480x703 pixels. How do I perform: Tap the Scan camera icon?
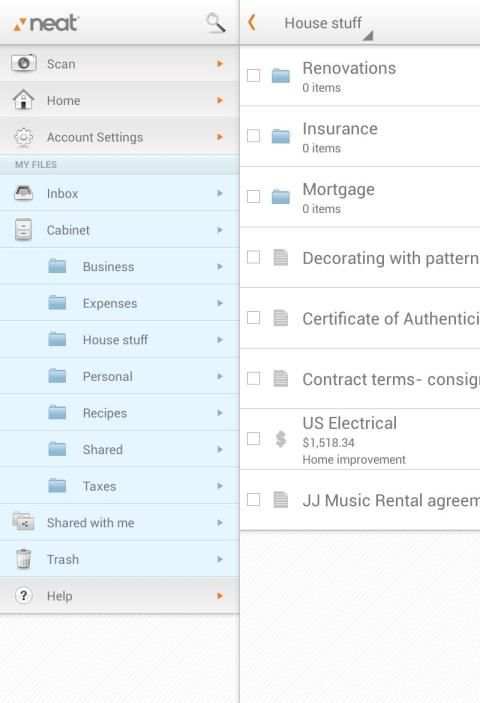(23, 63)
